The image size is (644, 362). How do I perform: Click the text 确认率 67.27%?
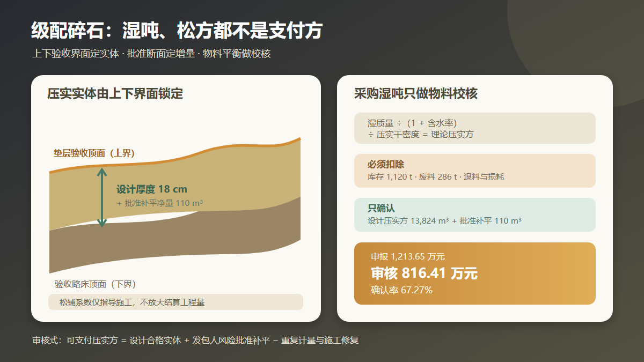click(x=402, y=290)
